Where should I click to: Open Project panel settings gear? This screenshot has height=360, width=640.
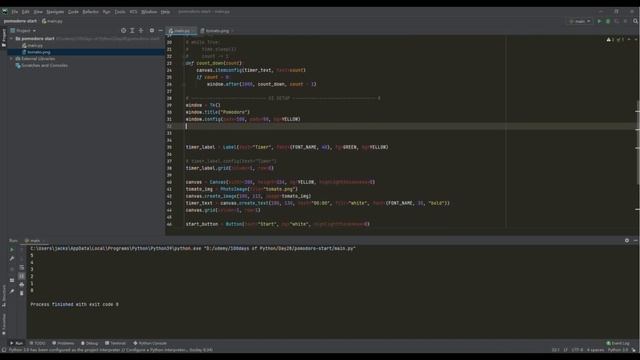tap(152, 31)
